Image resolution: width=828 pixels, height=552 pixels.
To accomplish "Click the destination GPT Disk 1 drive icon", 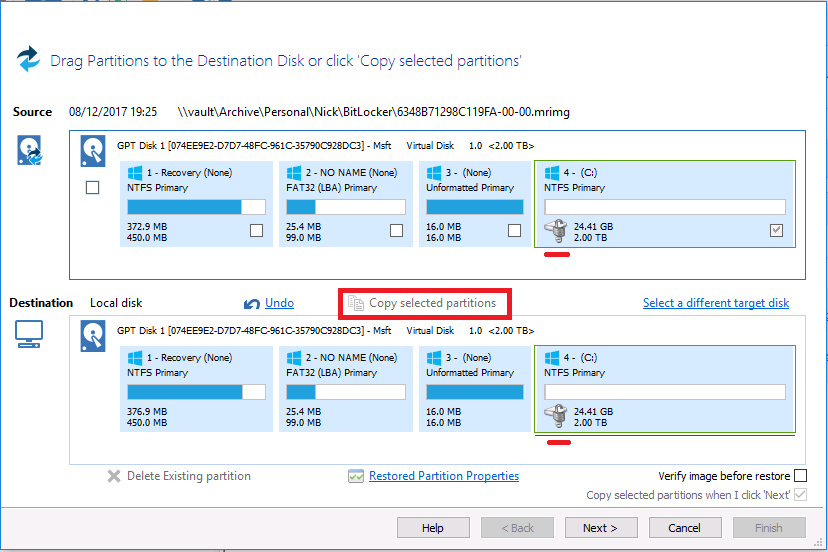I will coord(93,334).
